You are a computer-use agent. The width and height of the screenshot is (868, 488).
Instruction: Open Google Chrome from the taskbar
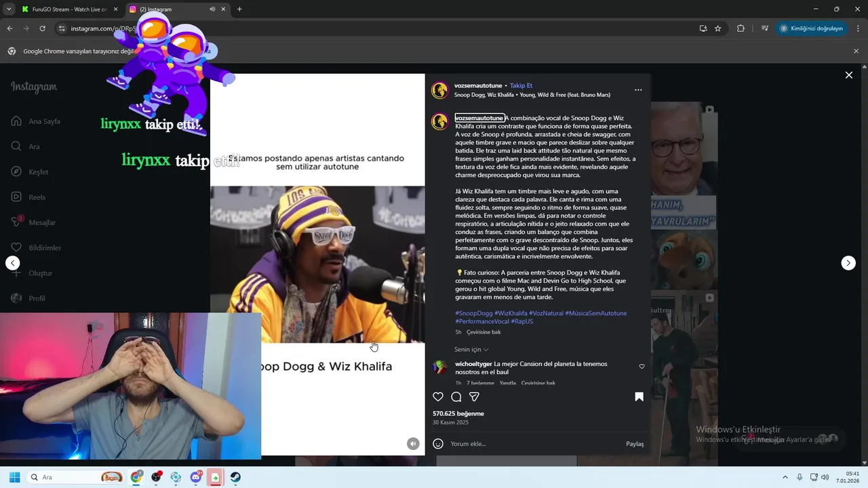[x=136, y=477]
